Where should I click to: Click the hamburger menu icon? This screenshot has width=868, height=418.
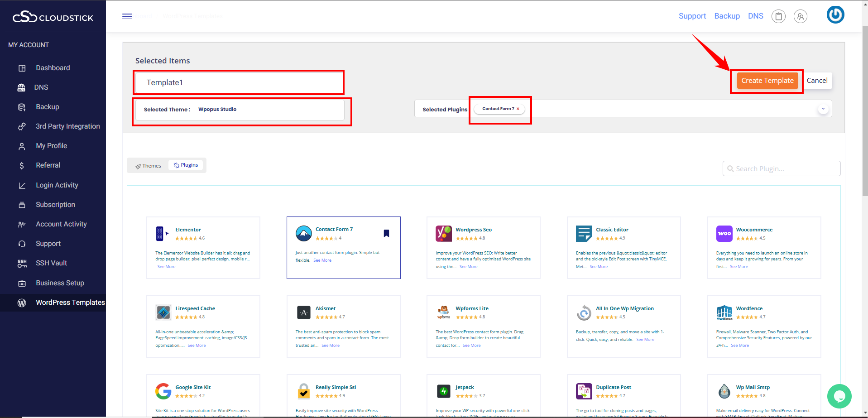coord(127,16)
